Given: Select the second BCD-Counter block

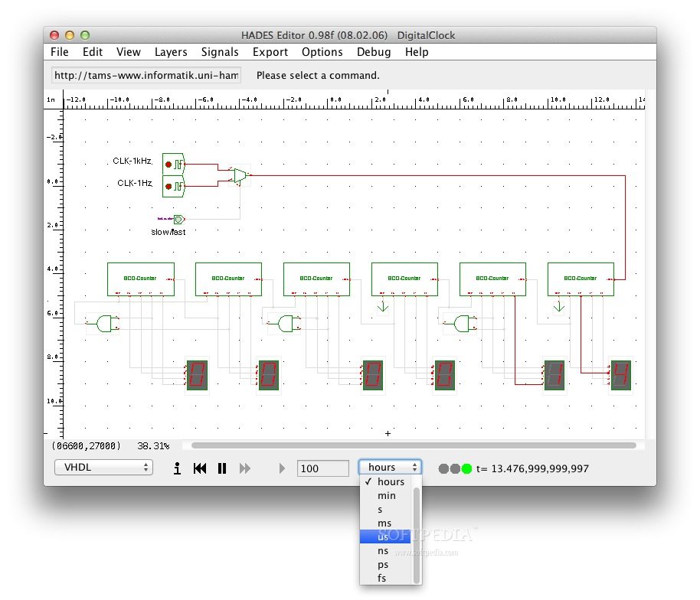Looking at the screenshot, I should (x=228, y=279).
